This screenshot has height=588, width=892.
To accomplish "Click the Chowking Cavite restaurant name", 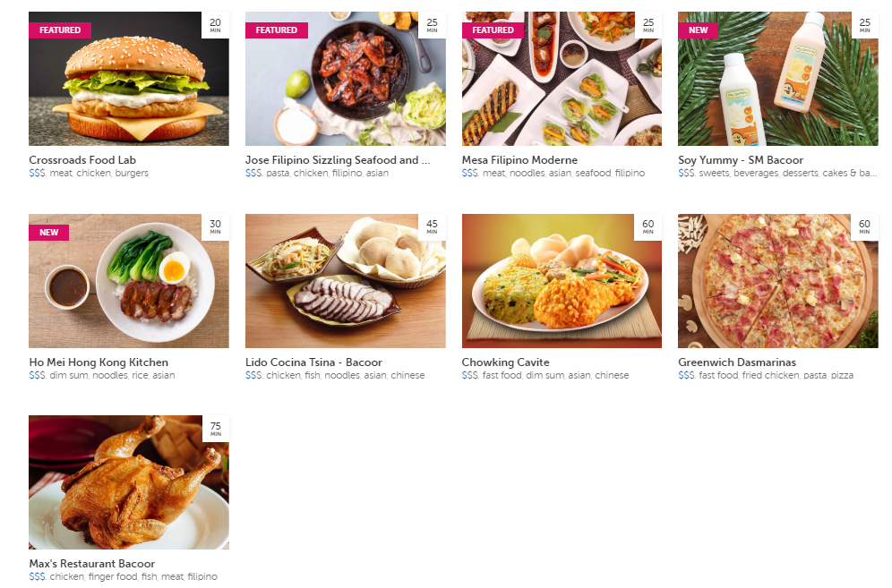I will pyautogui.click(x=505, y=362).
